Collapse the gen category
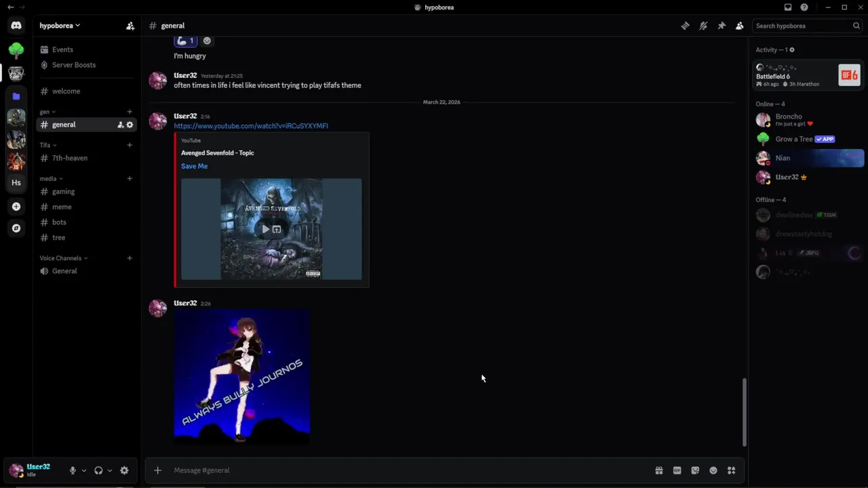This screenshot has width=868, height=488. (47, 112)
